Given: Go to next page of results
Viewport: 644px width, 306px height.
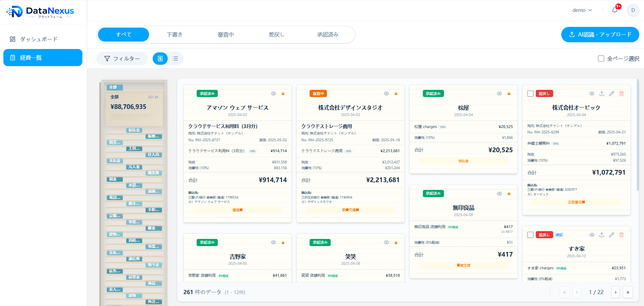Looking at the screenshot, I should 615,292.
